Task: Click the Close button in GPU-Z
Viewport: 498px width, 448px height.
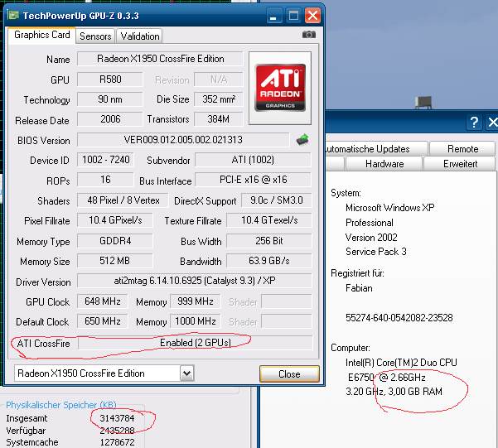Action: coord(289,374)
